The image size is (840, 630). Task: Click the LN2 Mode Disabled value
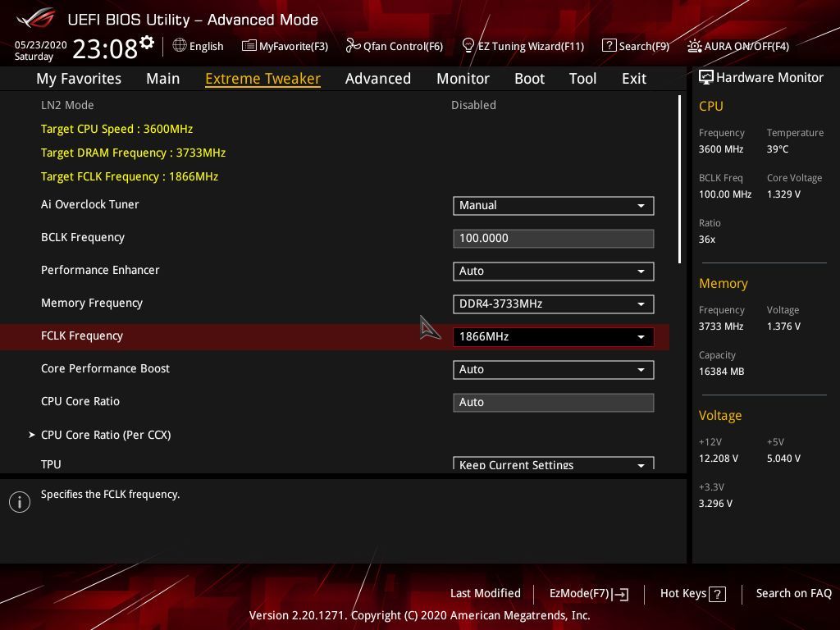pyautogui.click(x=473, y=105)
